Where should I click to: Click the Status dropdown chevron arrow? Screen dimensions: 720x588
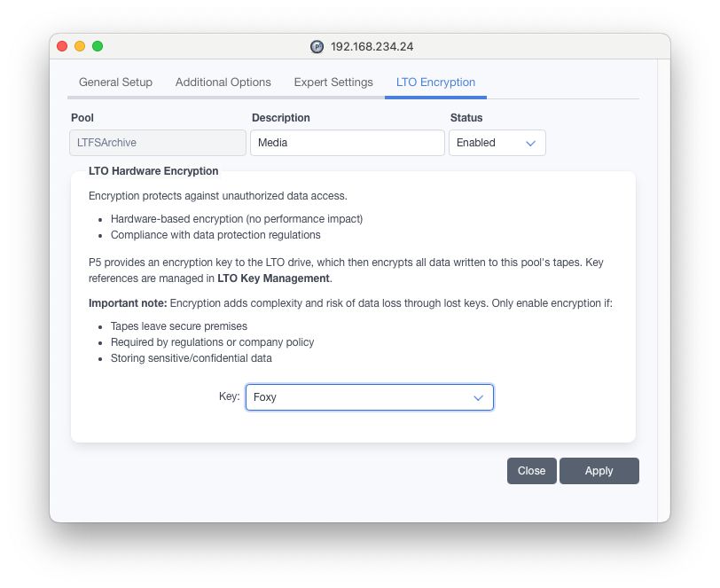[530, 144]
